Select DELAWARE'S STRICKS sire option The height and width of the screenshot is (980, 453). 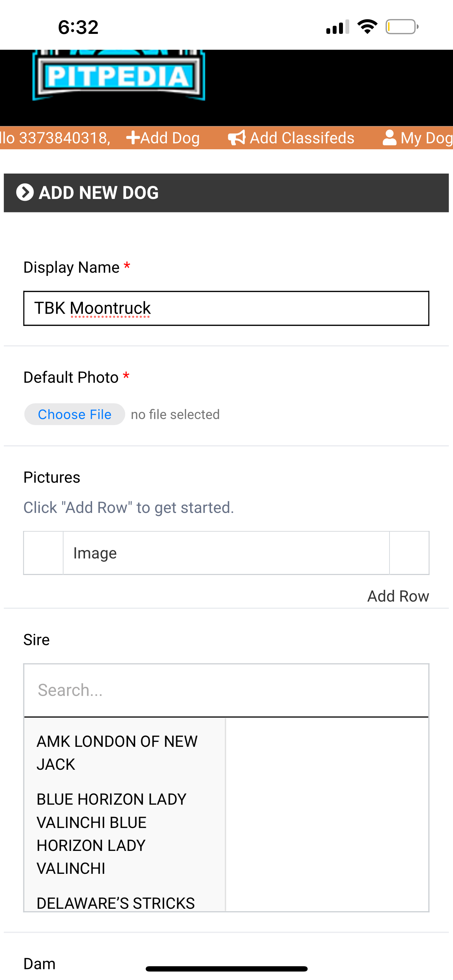pos(116,903)
